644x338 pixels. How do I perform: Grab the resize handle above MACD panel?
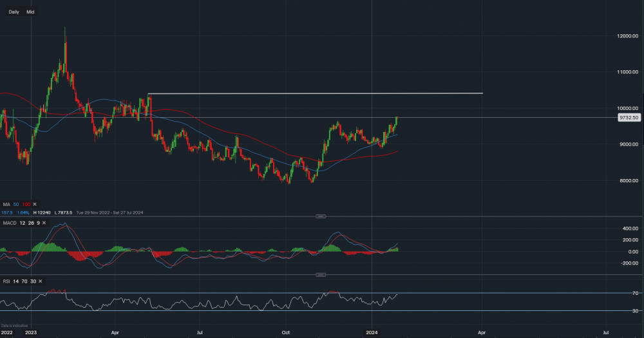(x=321, y=216)
